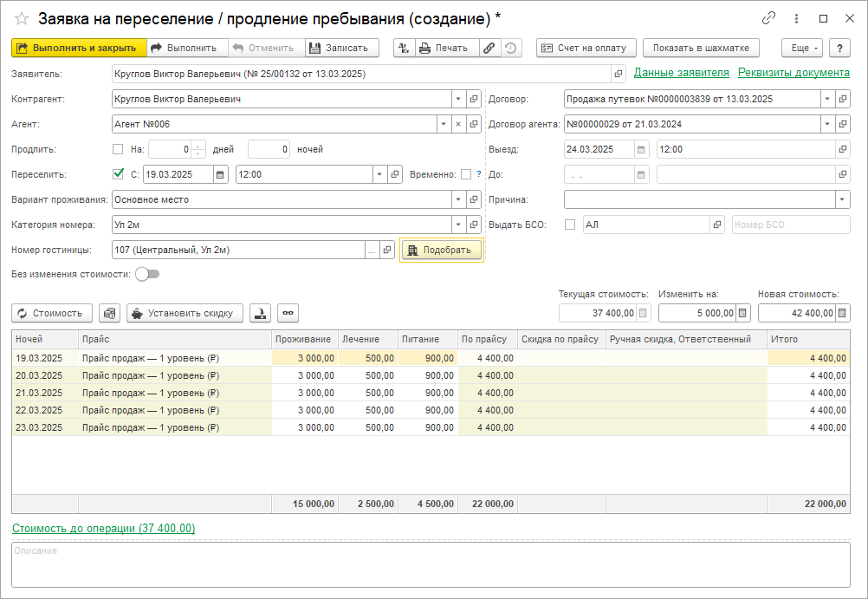
Task: Uncheck the Переселить checkbox
Action: [x=118, y=174]
